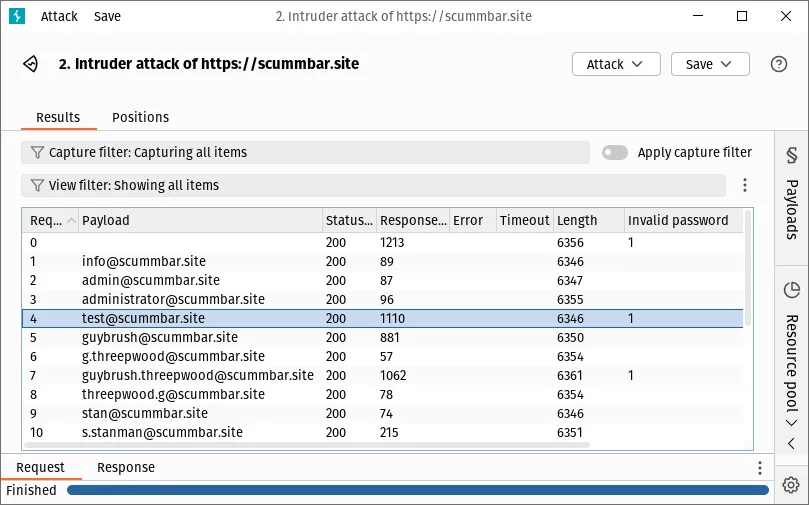This screenshot has height=505, width=809.
Task: Open the Attack menu in title bar
Action: (x=59, y=17)
